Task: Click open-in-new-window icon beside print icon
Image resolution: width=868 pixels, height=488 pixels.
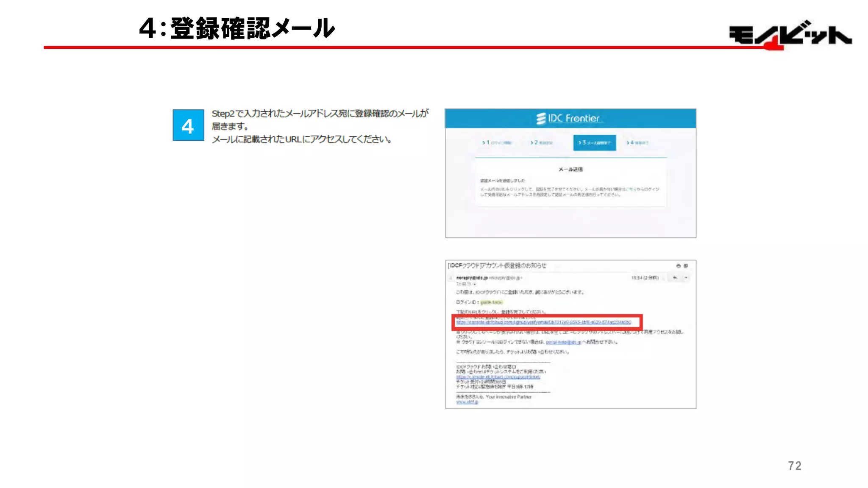Action: click(x=686, y=266)
